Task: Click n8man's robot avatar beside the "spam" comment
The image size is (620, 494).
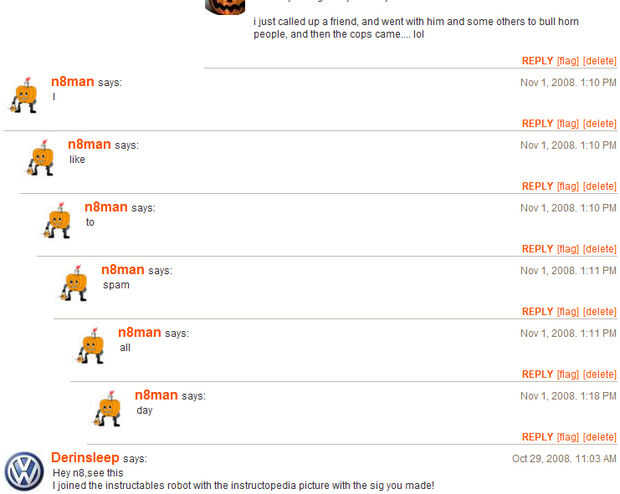Action: point(74,283)
